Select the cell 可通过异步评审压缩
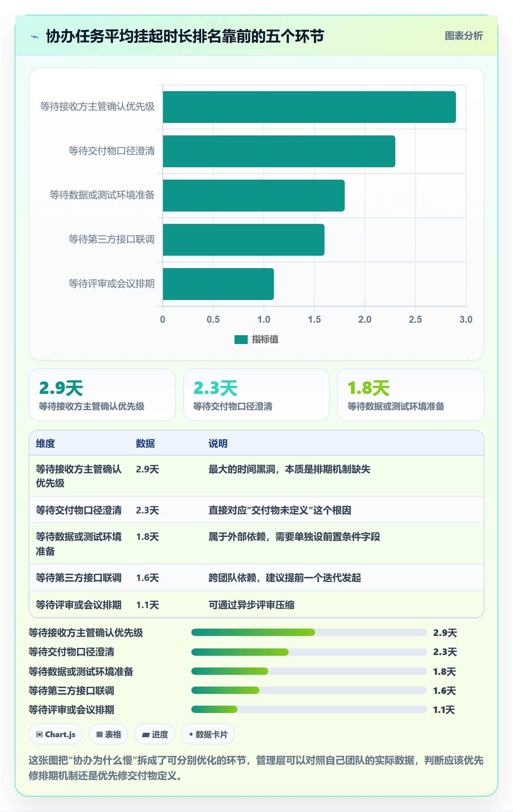This screenshot has width=513, height=812. [x=251, y=605]
